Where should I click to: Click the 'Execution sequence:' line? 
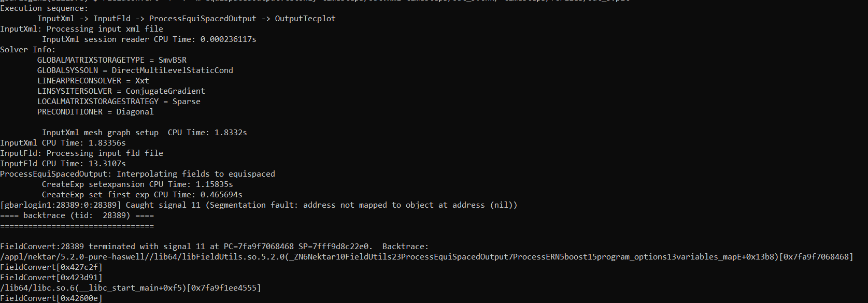44,8
